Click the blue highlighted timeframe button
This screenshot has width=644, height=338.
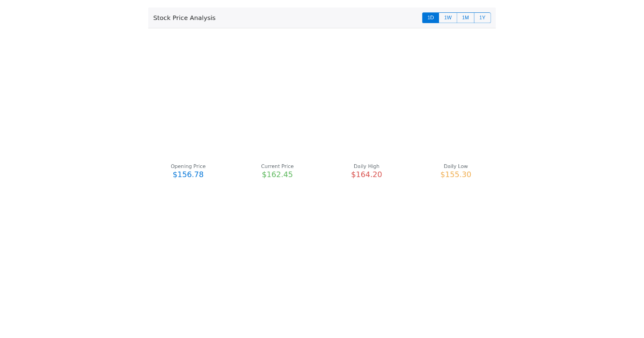click(430, 18)
